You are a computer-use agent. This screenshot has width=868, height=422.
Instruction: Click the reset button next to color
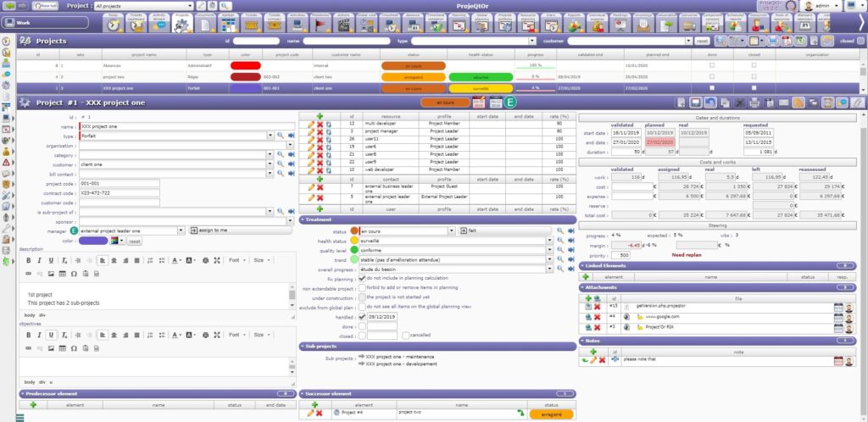[135, 242]
